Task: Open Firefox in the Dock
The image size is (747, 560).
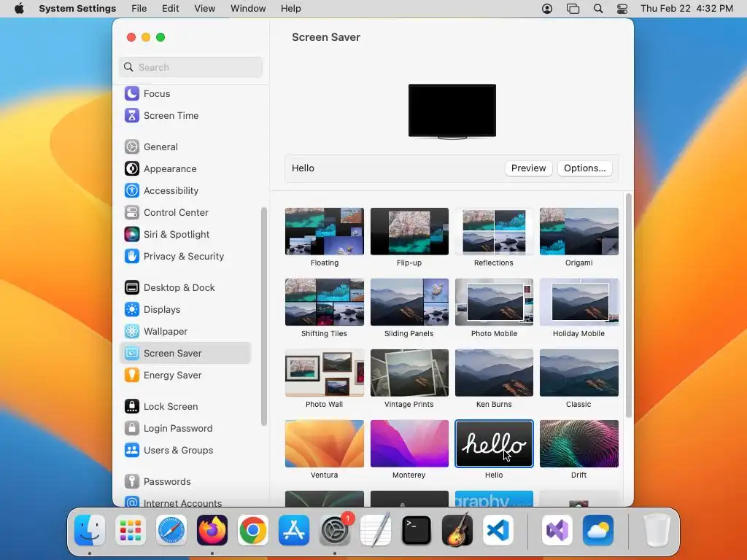Action: click(212, 530)
